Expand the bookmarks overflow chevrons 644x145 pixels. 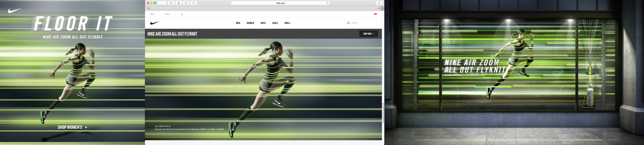[378, 8]
